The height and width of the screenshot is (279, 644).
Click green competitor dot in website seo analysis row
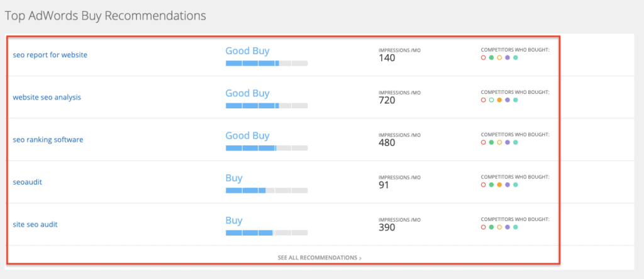pyautogui.click(x=491, y=100)
